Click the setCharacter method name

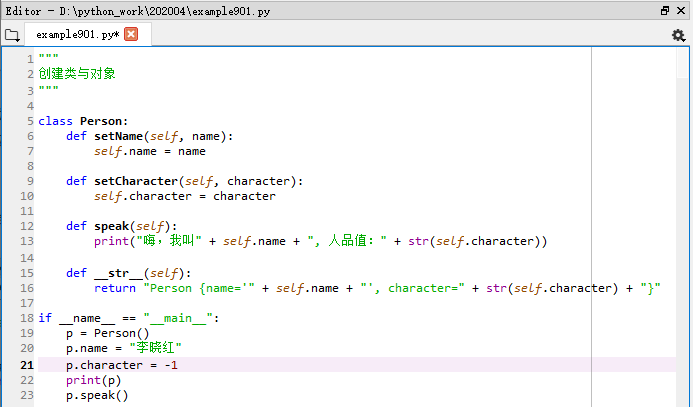pyautogui.click(x=136, y=181)
